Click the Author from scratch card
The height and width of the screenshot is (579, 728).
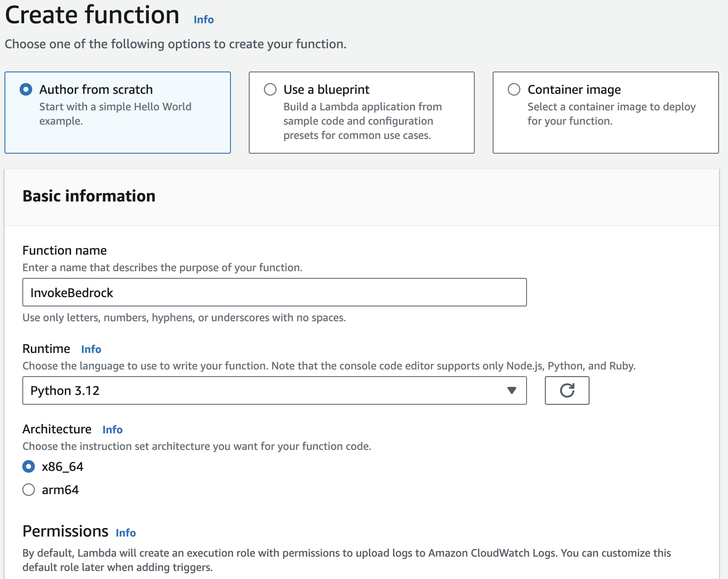point(117,113)
